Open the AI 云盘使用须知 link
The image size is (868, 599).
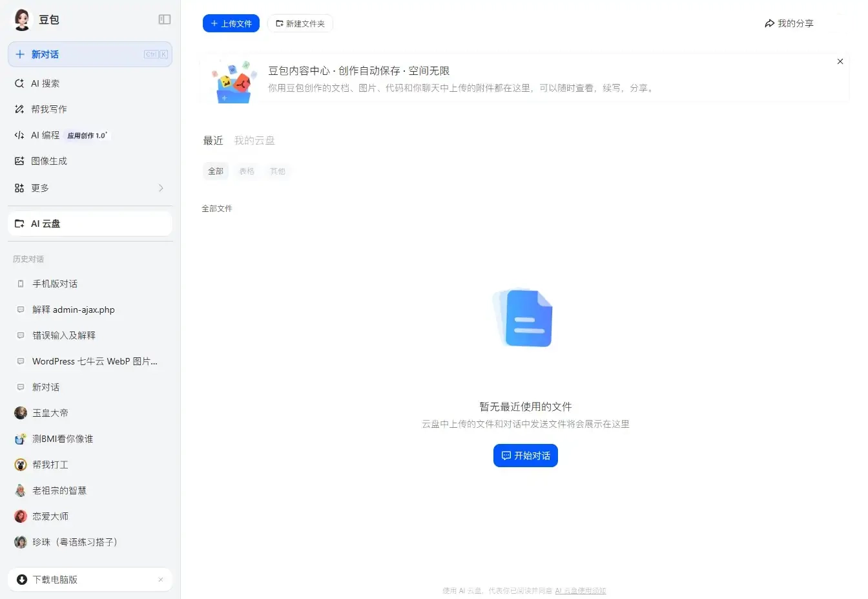[x=580, y=590]
